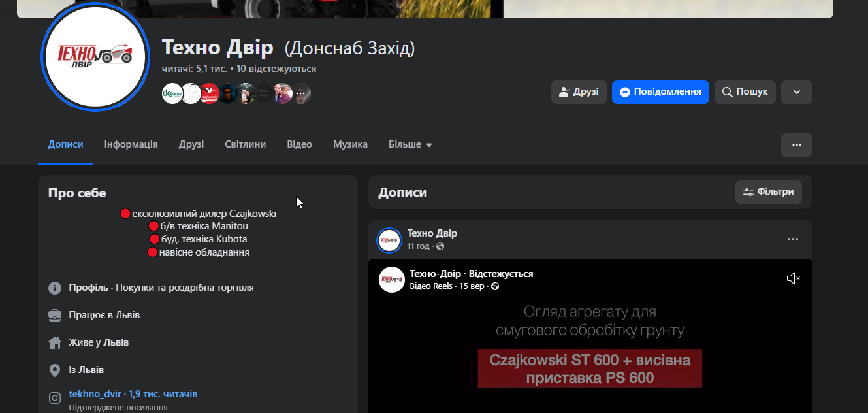Select the Музика tab

(x=350, y=144)
